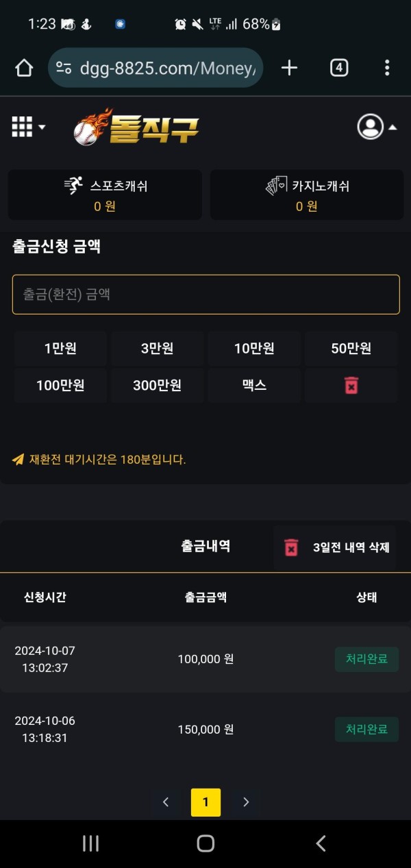Click the site settings icon in address bar

click(64, 67)
